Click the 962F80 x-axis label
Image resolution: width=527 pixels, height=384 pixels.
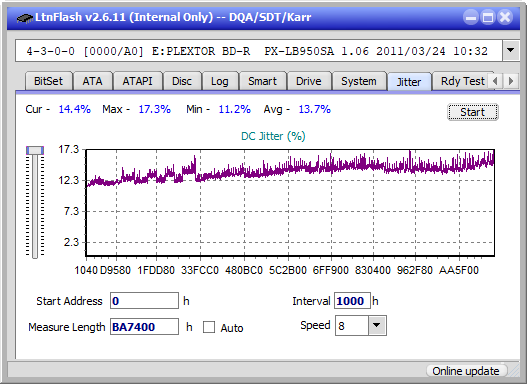tap(415, 270)
